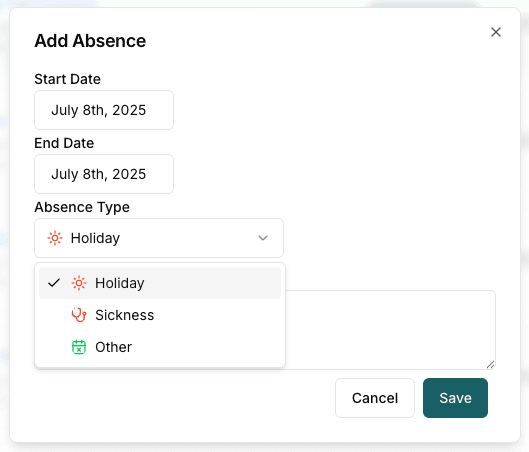
Task: Open the End Date picker
Action: [x=104, y=174]
